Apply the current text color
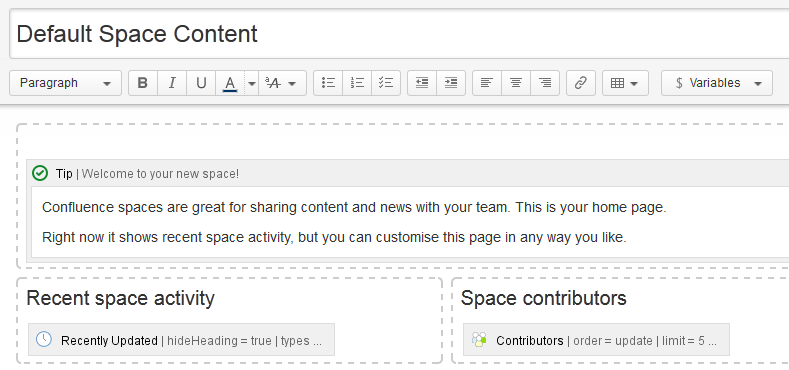This screenshot has width=789, height=370. pyautogui.click(x=230, y=83)
